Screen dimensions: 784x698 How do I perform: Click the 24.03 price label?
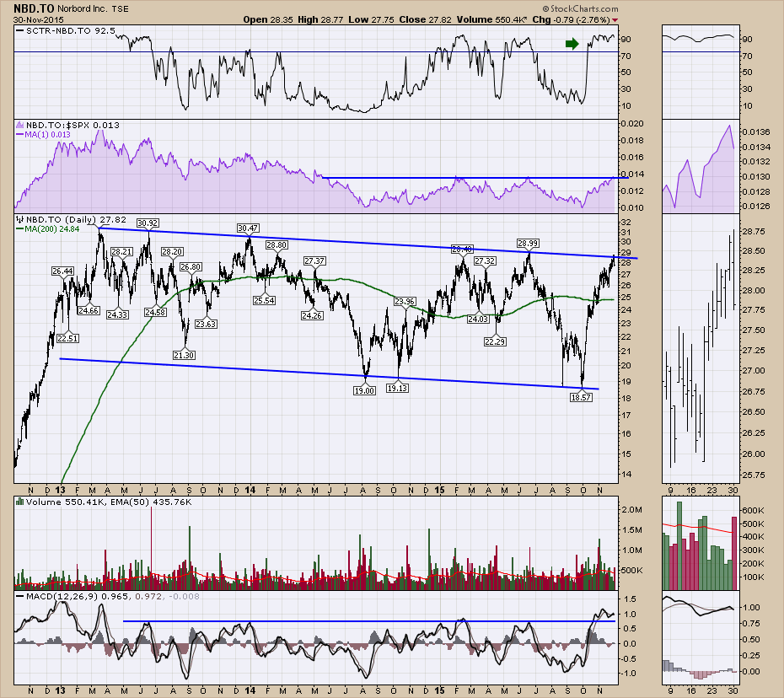477,319
